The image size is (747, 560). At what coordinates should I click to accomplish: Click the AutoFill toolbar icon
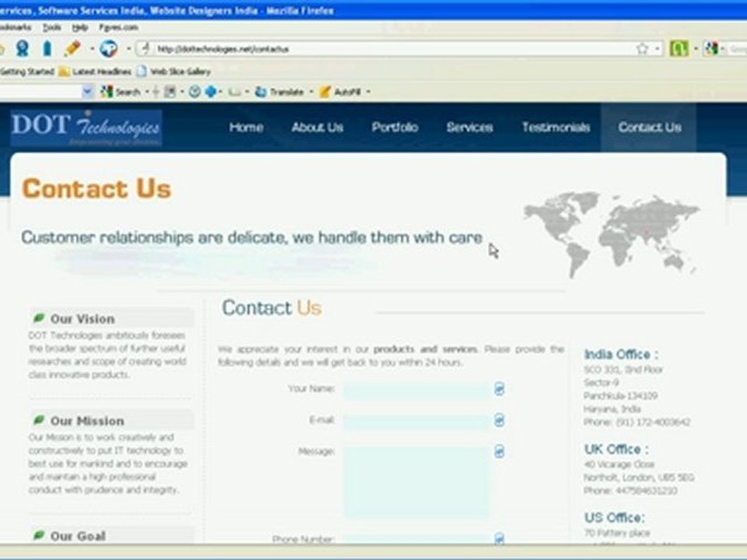pyautogui.click(x=340, y=92)
